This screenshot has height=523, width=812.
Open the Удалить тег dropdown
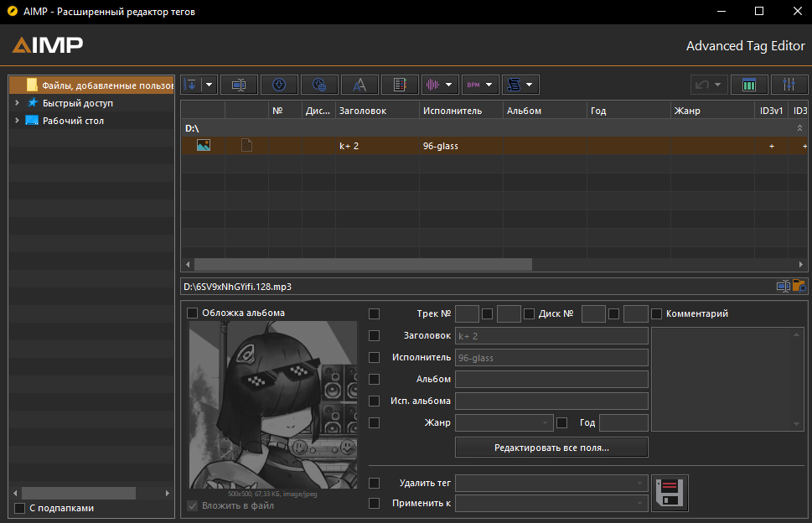coord(551,483)
